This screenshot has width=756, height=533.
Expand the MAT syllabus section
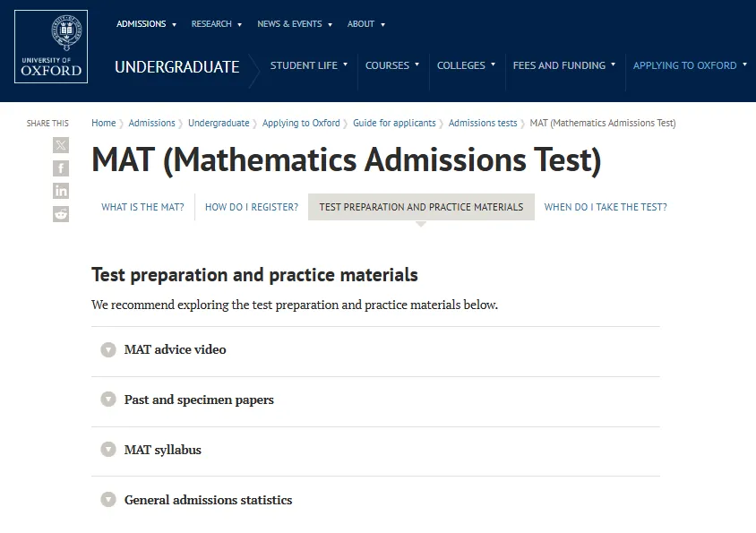[x=375, y=450]
